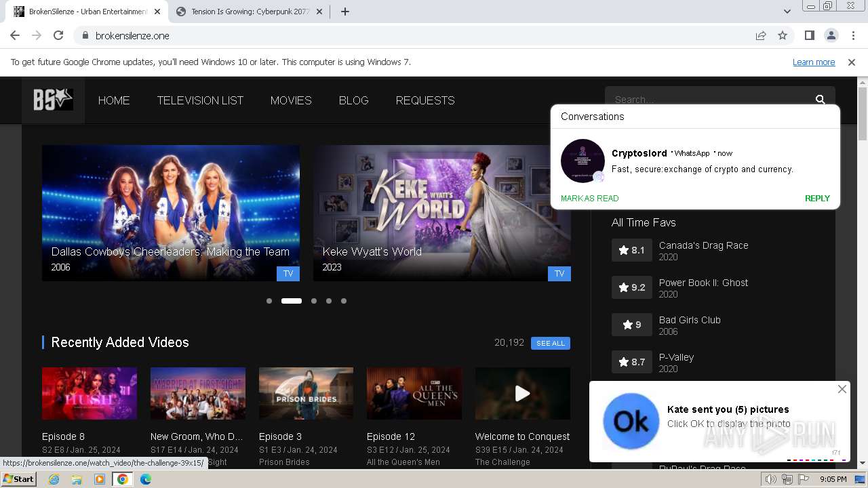Open the Learn more link
The height and width of the screenshot is (488, 868).
(814, 62)
